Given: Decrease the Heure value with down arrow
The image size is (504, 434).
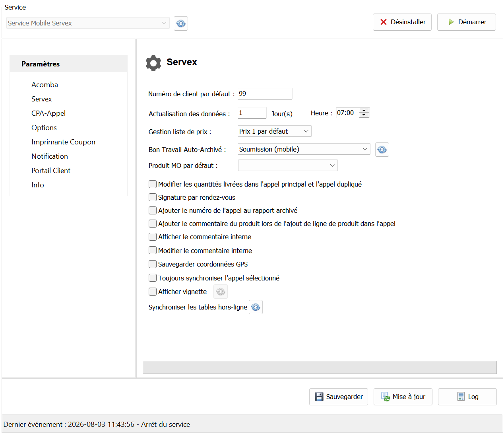Looking at the screenshot, I should click(364, 115).
